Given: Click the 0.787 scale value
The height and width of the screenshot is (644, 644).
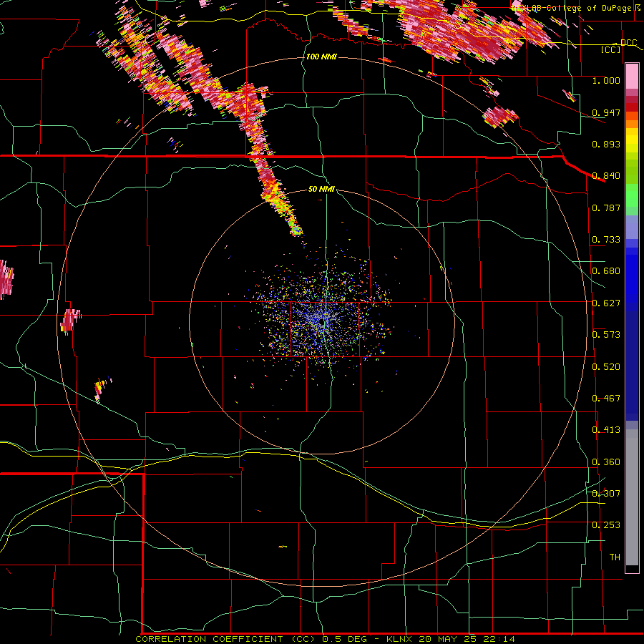Looking at the screenshot, I should (x=606, y=208).
